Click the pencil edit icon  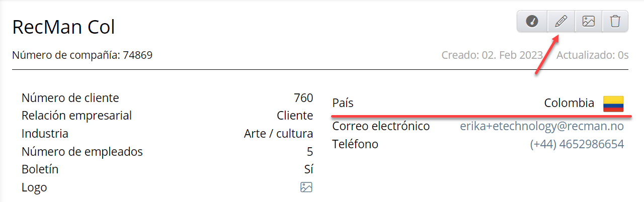click(560, 22)
